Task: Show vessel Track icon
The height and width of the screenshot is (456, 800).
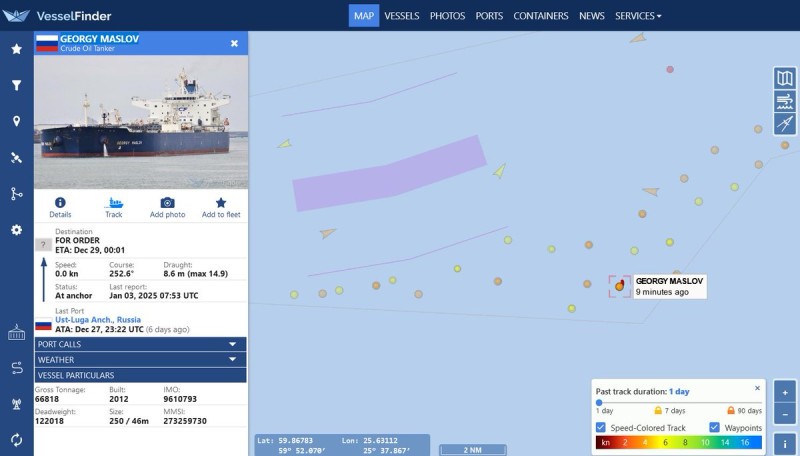Action: [114, 202]
